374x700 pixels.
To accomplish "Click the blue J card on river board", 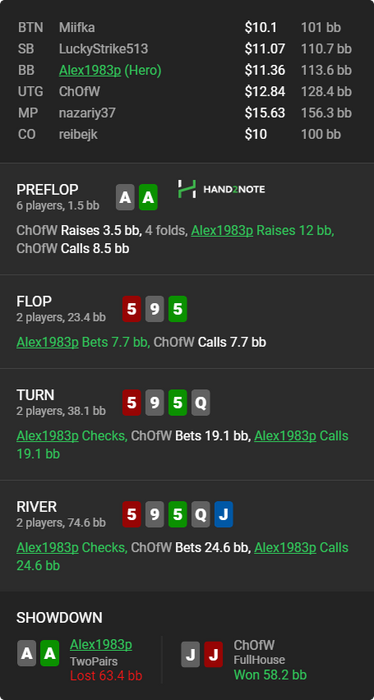I will pos(224,514).
